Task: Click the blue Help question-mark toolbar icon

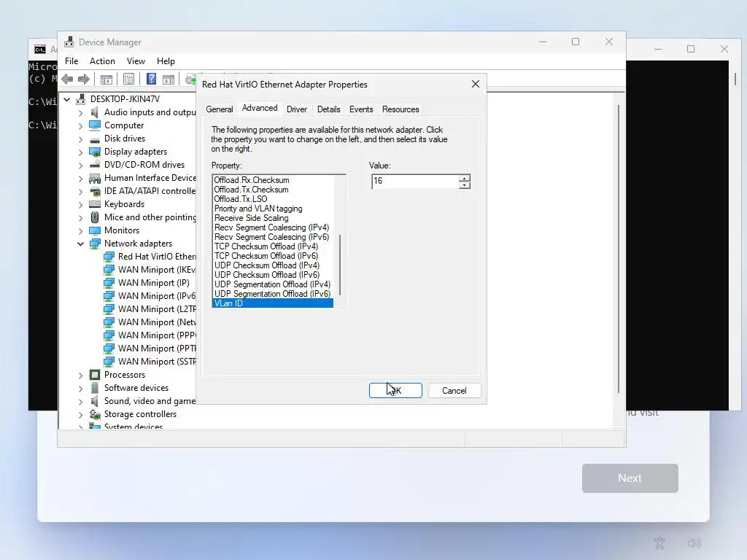Action: coord(151,79)
